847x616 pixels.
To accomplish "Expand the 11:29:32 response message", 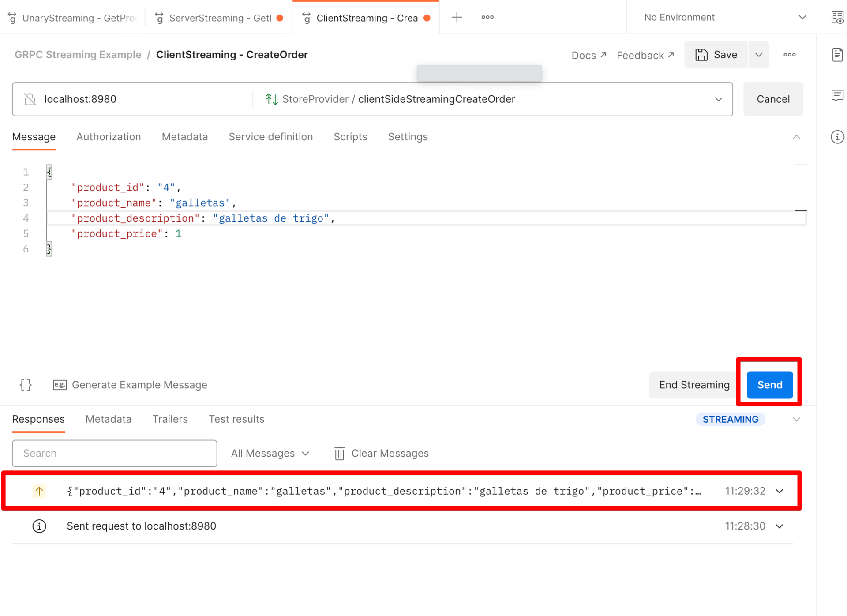I will [x=779, y=491].
